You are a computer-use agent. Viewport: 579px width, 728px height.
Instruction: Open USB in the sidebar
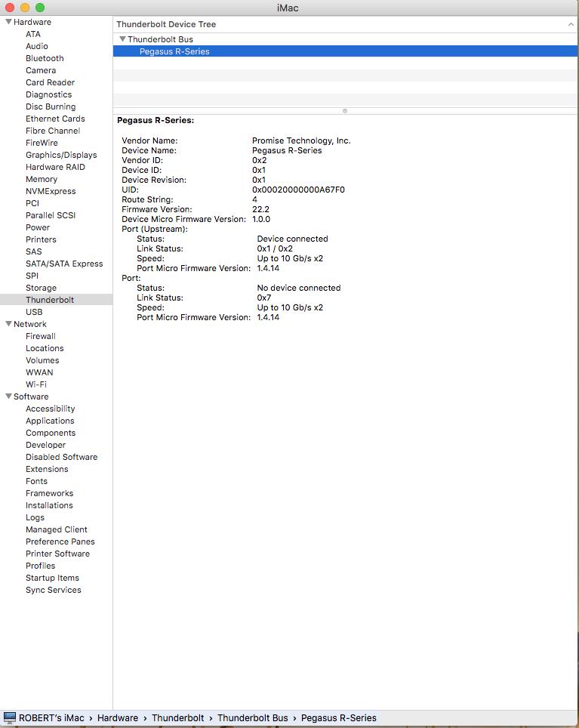coord(34,312)
